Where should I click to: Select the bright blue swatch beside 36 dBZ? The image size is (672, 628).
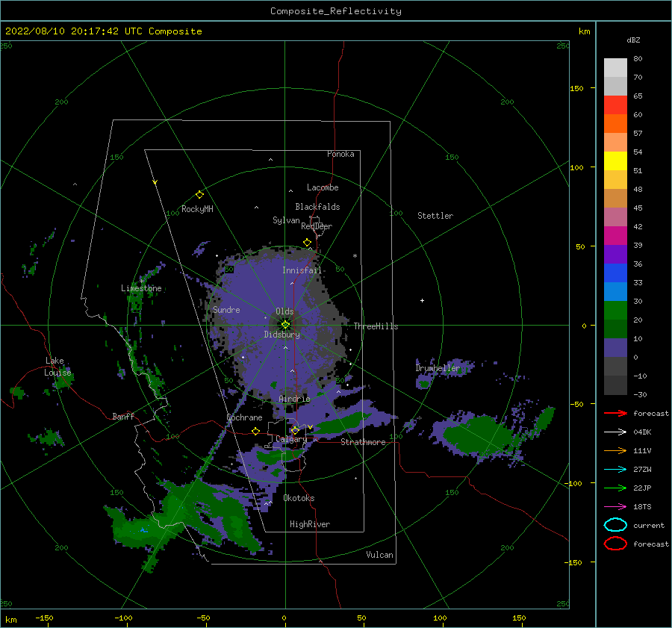coord(615,273)
